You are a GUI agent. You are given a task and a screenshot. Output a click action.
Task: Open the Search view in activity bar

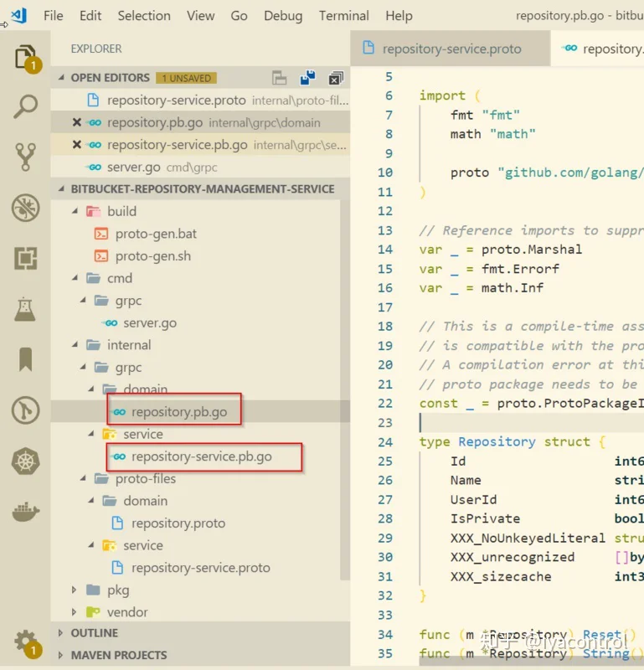pyautogui.click(x=25, y=107)
